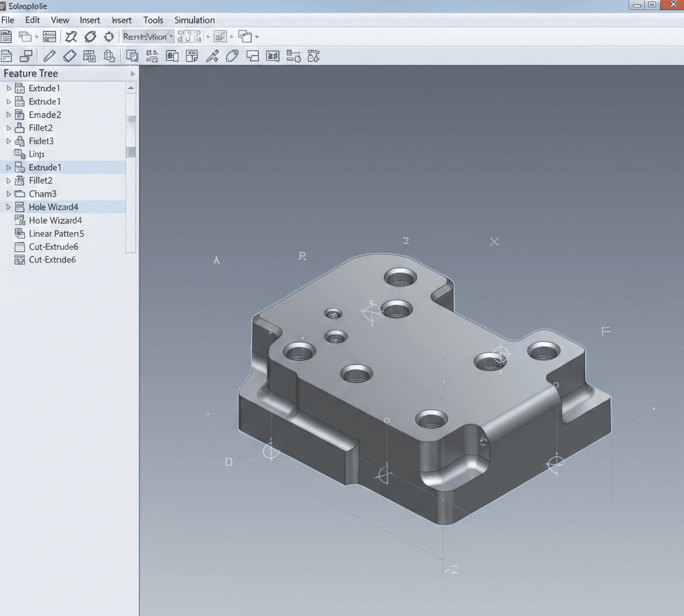Toggle the Linjs item in Feature Tree
Screen dimensions: 684x616
[37, 154]
